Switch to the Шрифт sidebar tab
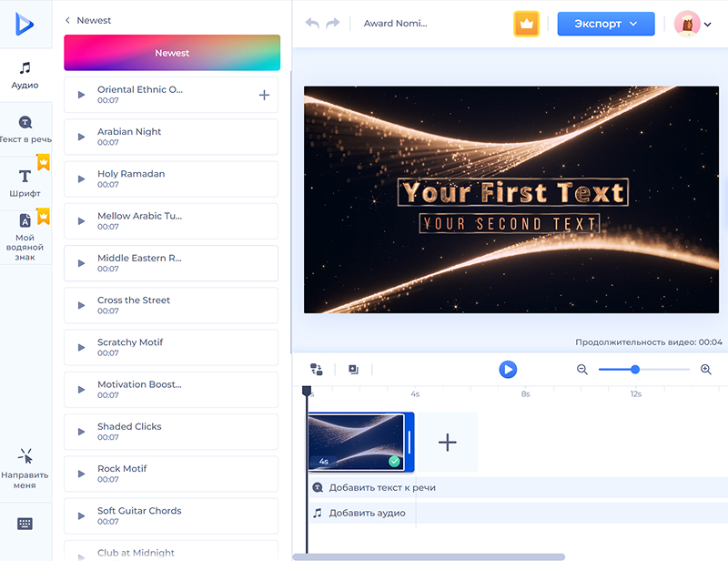 pyautogui.click(x=25, y=182)
